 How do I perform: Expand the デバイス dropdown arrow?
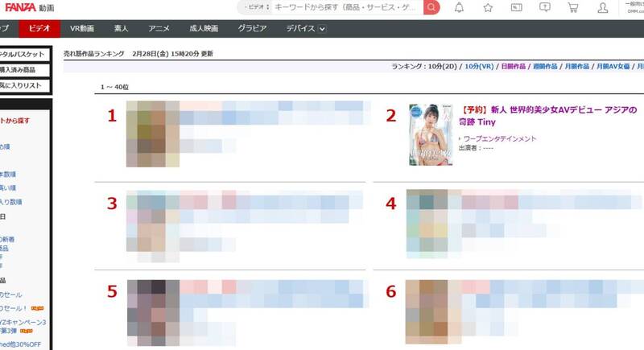point(323,29)
